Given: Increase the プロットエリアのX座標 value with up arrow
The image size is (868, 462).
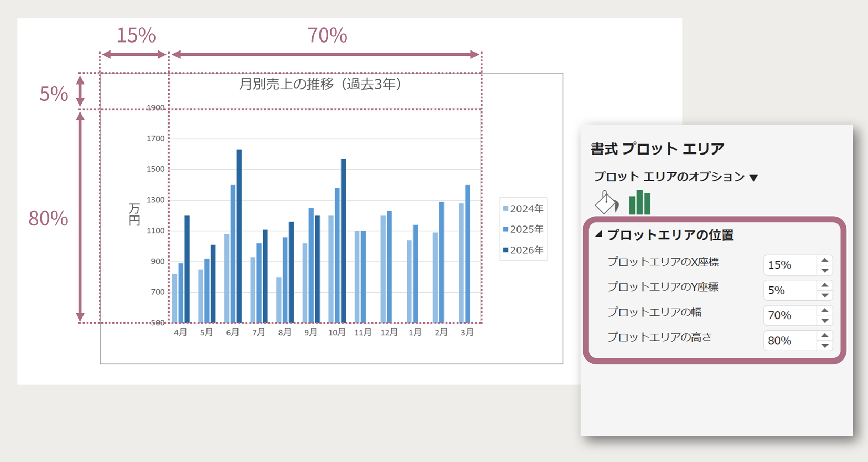Looking at the screenshot, I should point(825,260).
